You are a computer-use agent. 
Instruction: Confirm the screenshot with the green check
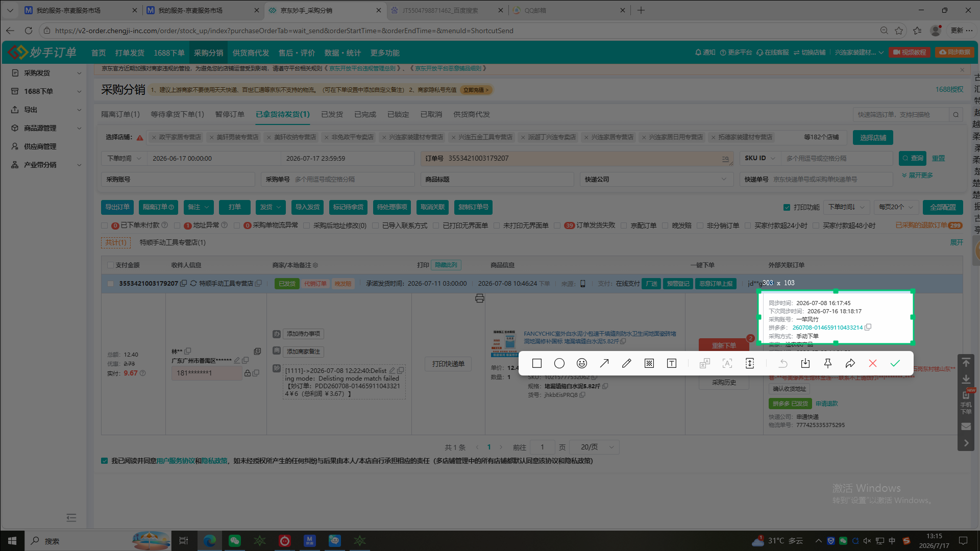[x=895, y=363]
